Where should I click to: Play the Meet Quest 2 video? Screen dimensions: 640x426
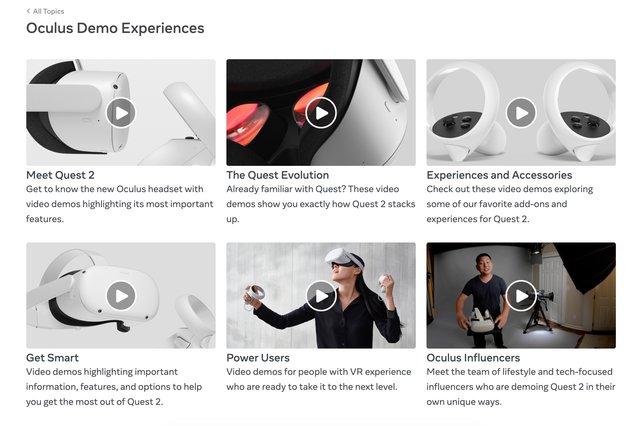coord(121,113)
